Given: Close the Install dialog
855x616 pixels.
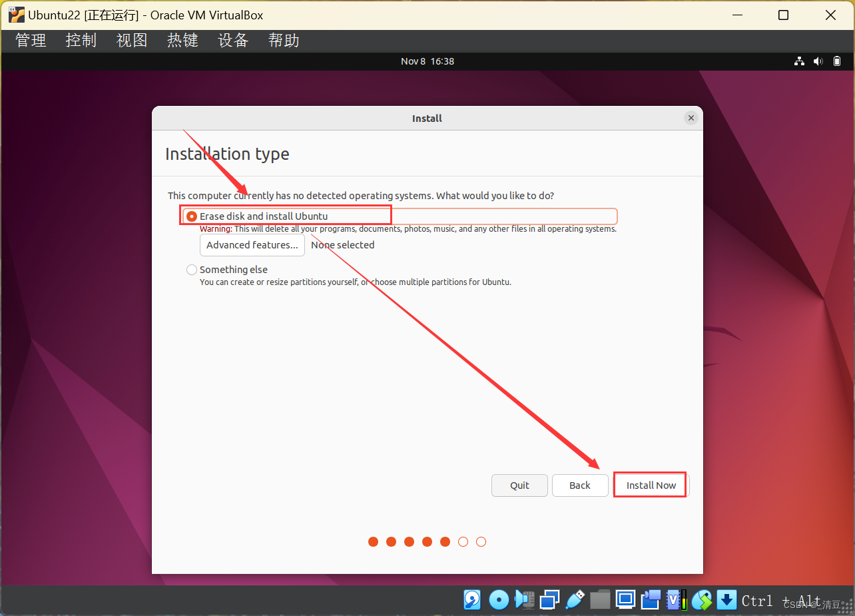Looking at the screenshot, I should coord(691,118).
